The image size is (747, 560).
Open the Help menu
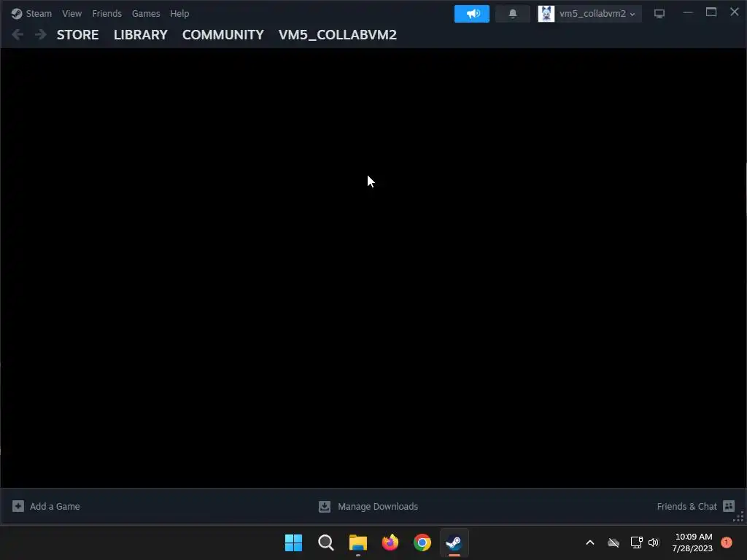pyautogui.click(x=179, y=13)
